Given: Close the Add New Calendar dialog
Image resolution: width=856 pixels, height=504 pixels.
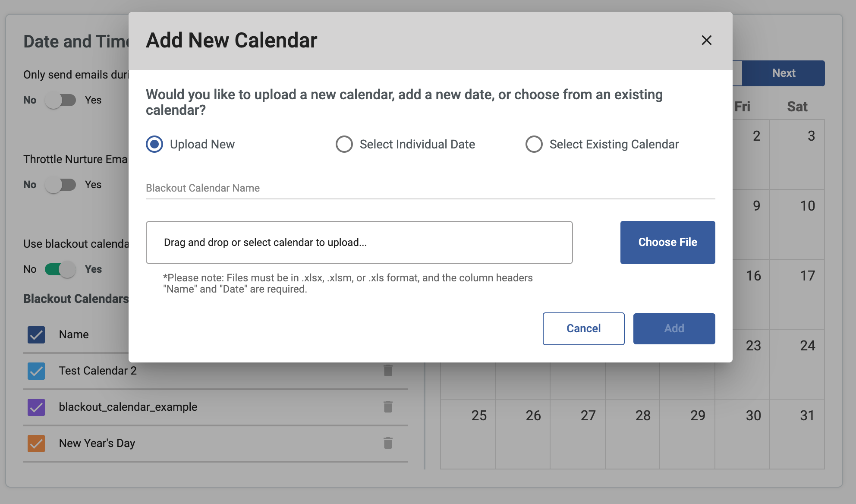Looking at the screenshot, I should pos(706,41).
